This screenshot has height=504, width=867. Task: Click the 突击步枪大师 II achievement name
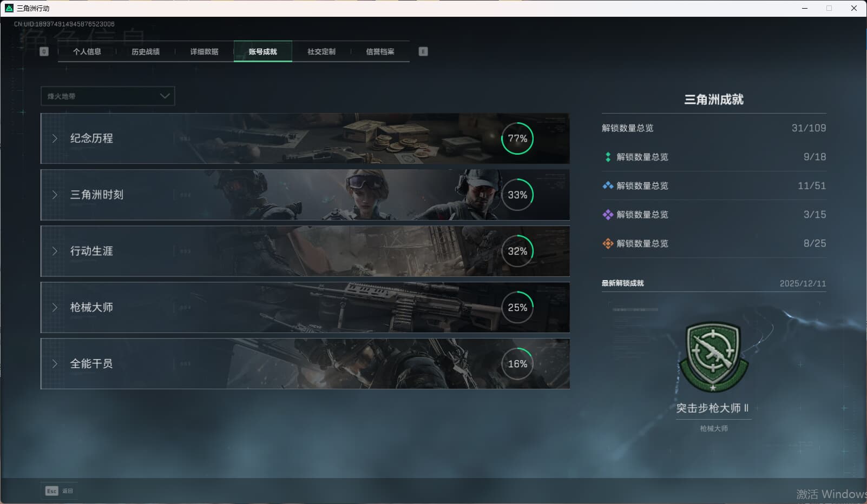click(x=713, y=408)
